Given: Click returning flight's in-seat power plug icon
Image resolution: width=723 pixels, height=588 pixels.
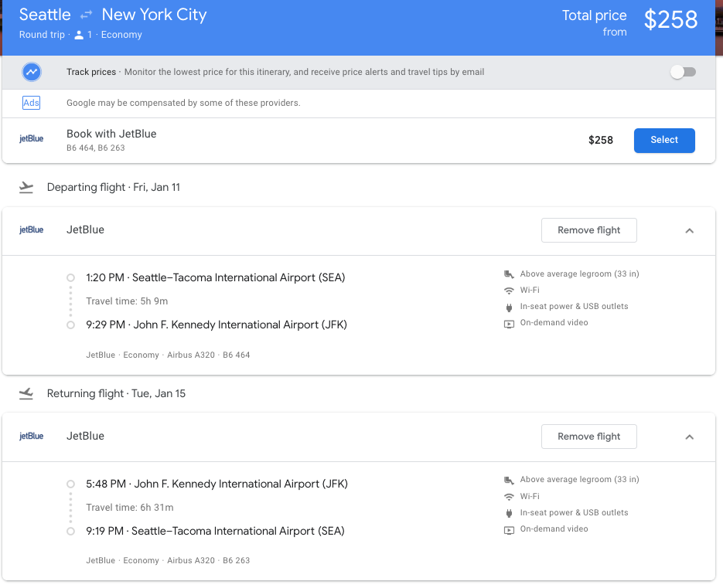Looking at the screenshot, I should tap(509, 513).
